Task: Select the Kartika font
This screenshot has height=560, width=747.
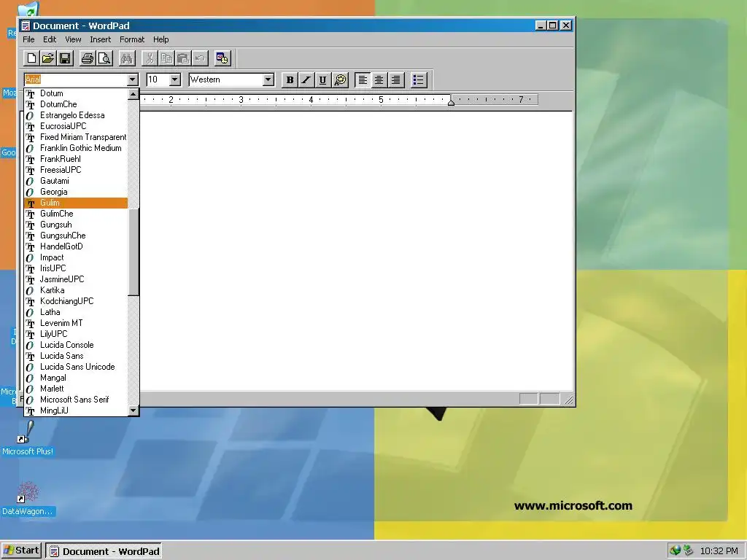Action: click(x=76, y=290)
